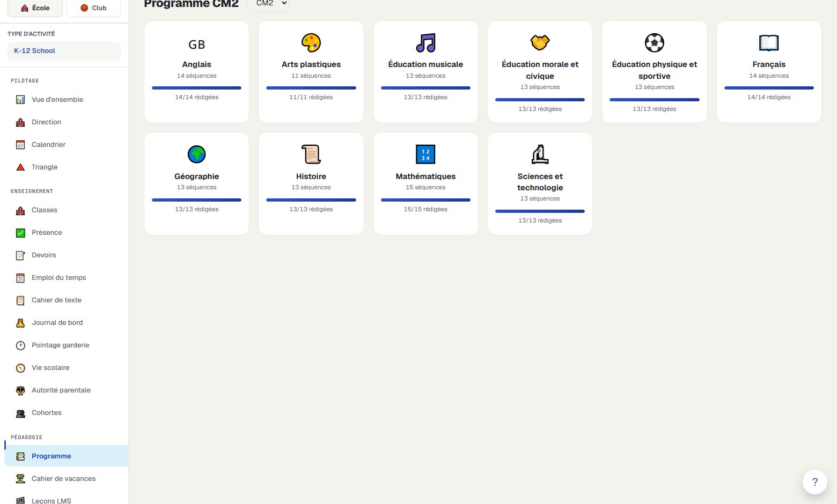The width and height of the screenshot is (837, 504).
Task: Click the Éducation musicale music note icon
Action: click(425, 43)
